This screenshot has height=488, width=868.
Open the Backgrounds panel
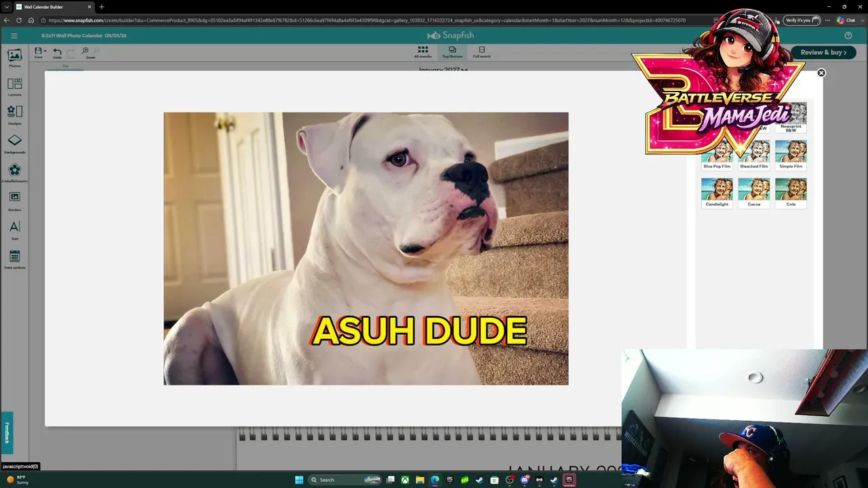pos(14,144)
